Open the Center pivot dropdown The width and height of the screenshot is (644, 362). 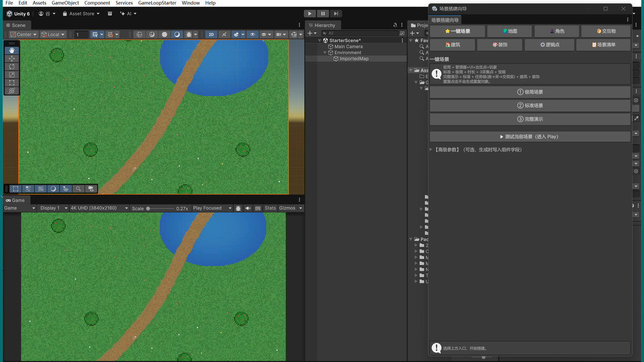[x=24, y=34]
